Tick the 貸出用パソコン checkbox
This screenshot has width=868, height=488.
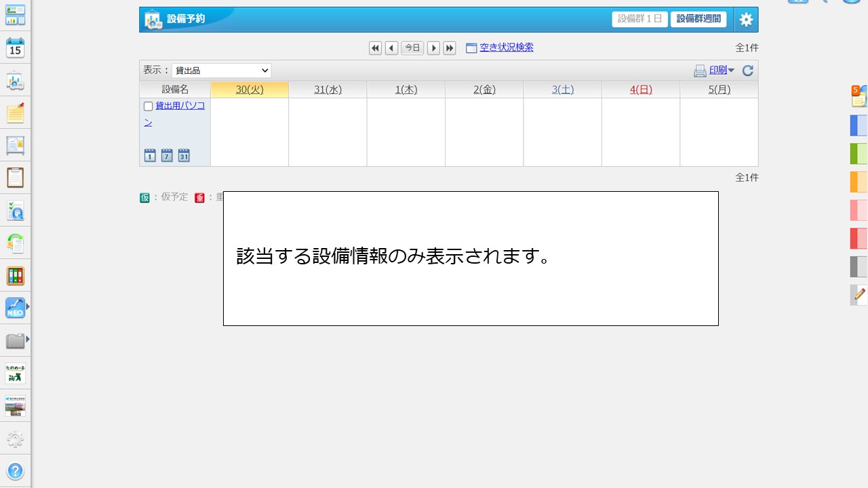149,106
